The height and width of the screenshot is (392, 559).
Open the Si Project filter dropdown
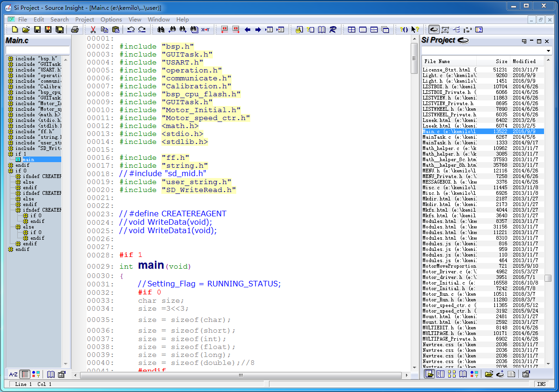tap(548, 50)
